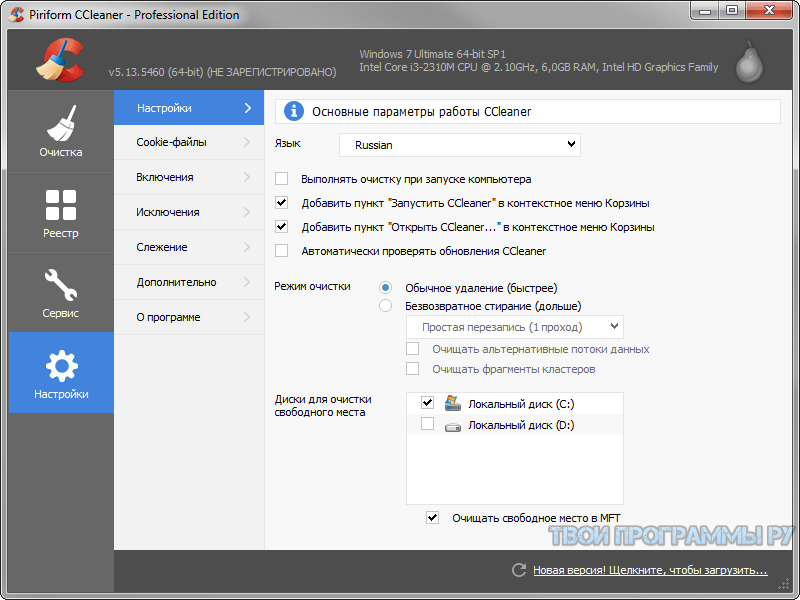The image size is (800, 600).
Task: Close the CCleaner window
Action: (x=769, y=11)
